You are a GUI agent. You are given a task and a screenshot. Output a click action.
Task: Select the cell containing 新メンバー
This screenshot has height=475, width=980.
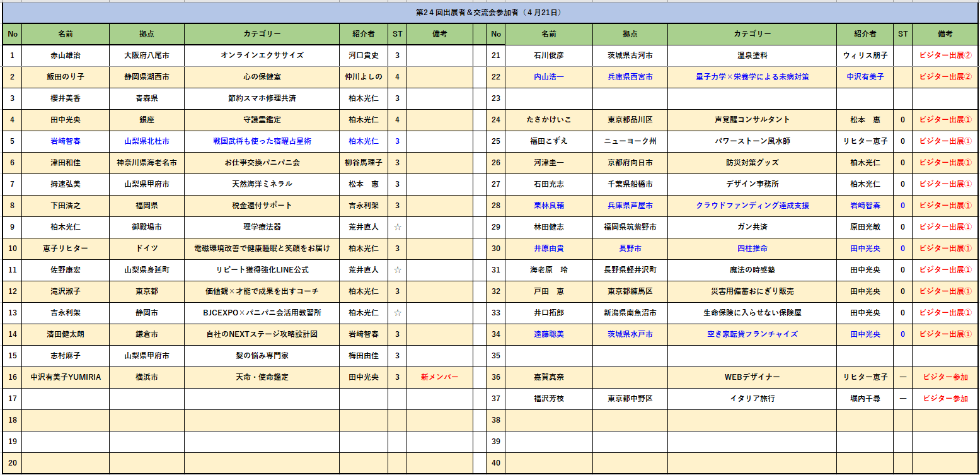439,377
